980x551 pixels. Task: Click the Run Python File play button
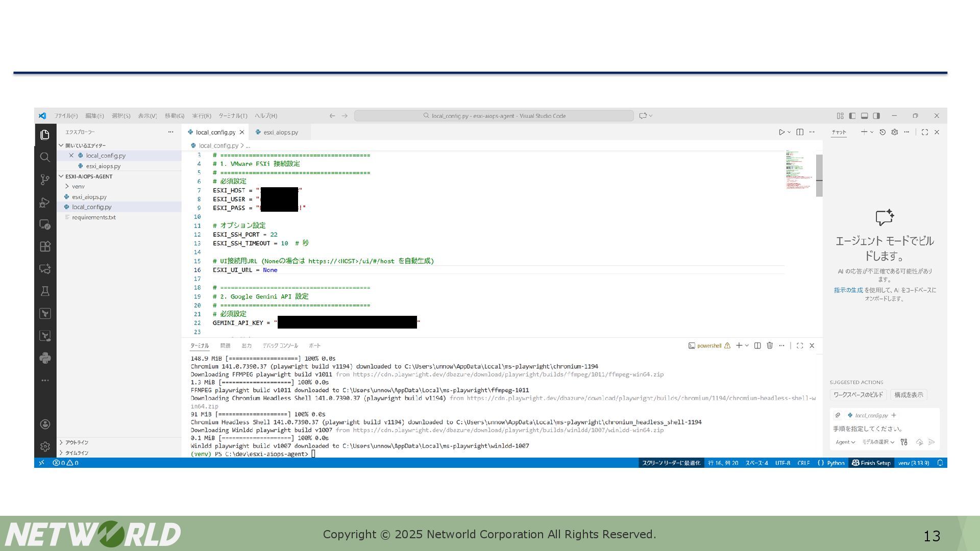pyautogui.click(x=781, y=132)
